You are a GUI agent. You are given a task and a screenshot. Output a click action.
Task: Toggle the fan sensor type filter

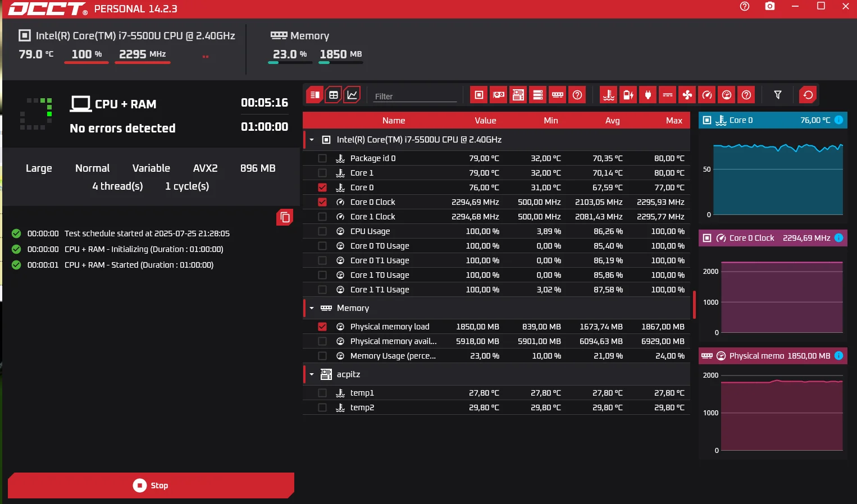(687, 95)
